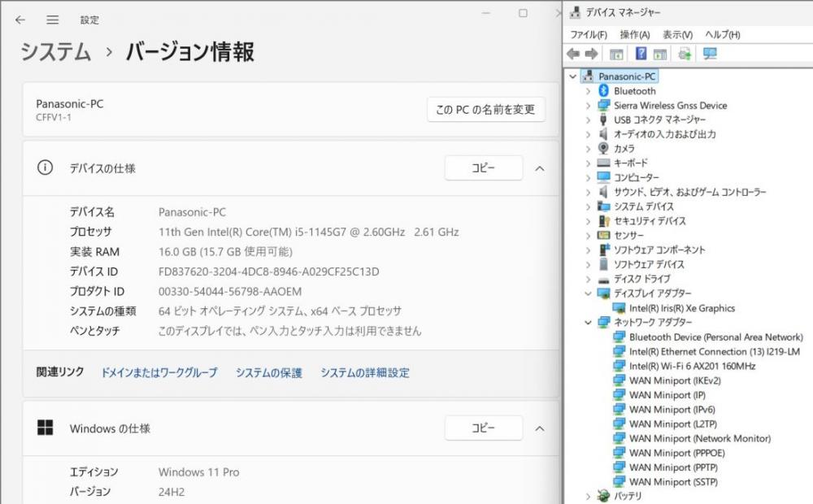
Task: Open the ファイル(F) menu
Action: point(589,35)
